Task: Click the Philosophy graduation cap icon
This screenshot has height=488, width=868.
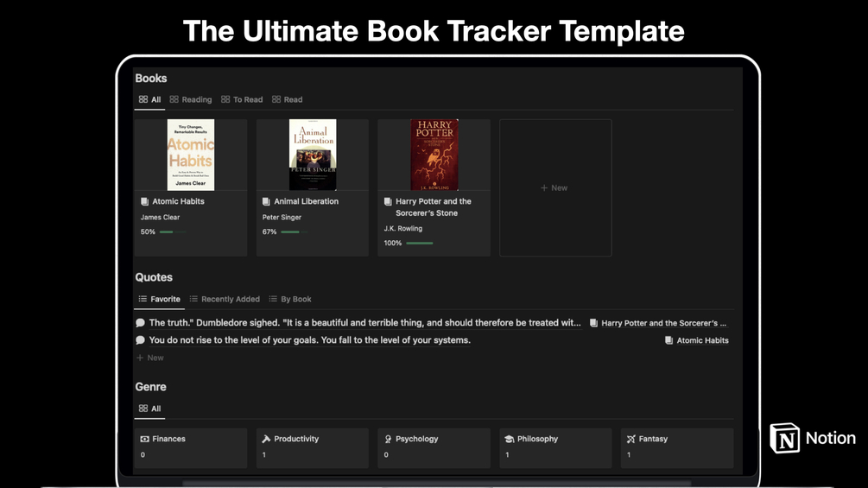Action: [x=510, y=439]
